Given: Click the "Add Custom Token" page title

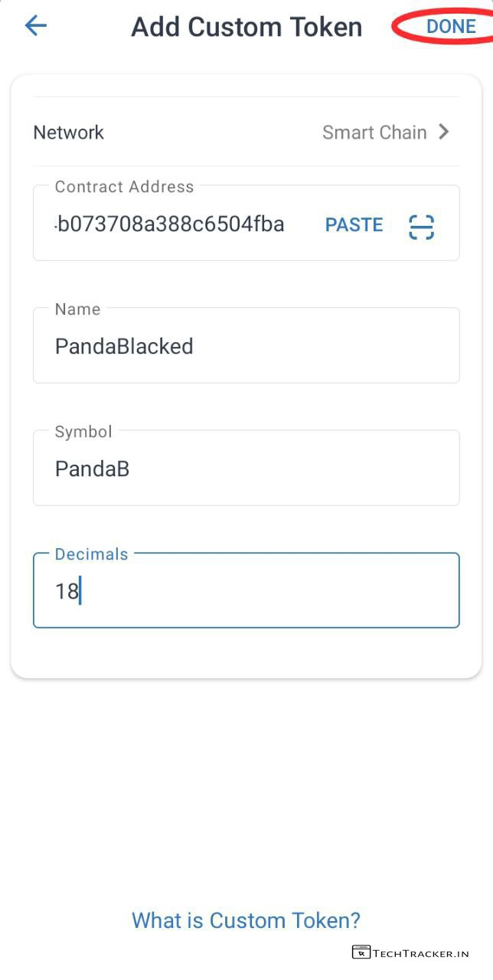Looking at the screenshot, I should 246,27.
